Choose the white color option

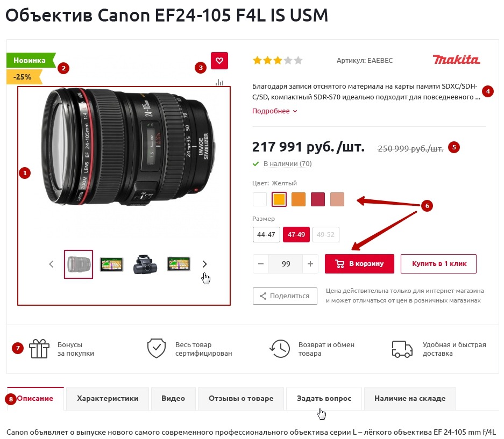(260, 199)
